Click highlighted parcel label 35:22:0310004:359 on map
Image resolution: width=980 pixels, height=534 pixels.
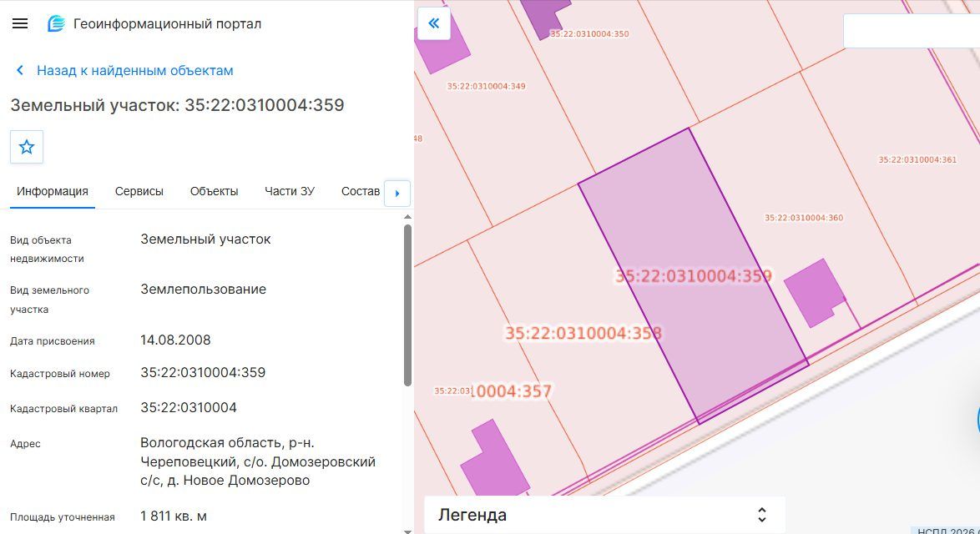click(694, 276)
